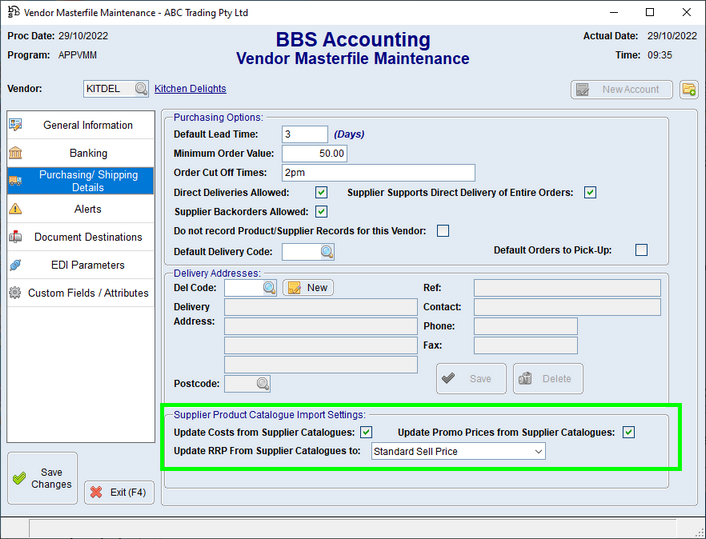Open the General Information section

(87, 125)
